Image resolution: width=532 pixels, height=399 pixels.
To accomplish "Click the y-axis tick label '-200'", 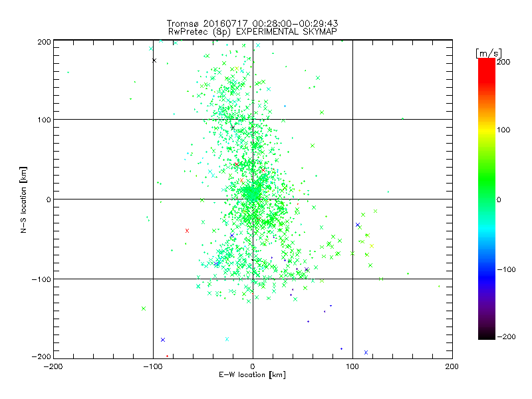I will [x=41, y=357].
